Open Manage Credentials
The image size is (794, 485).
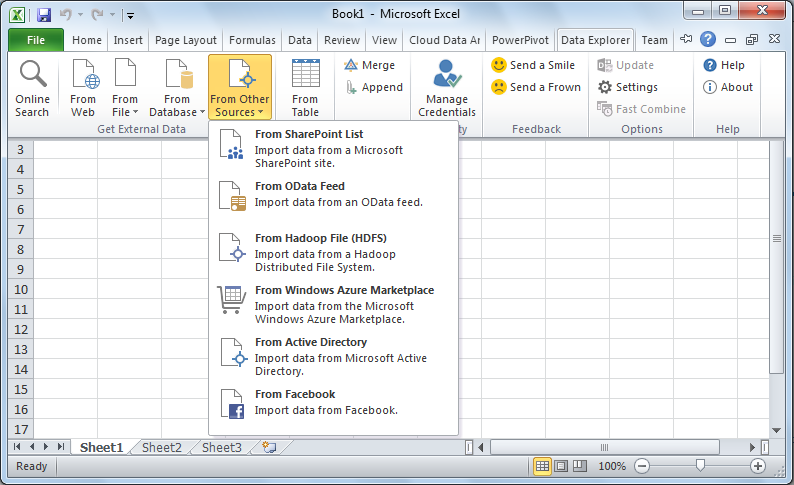click(x=447, y=88)
